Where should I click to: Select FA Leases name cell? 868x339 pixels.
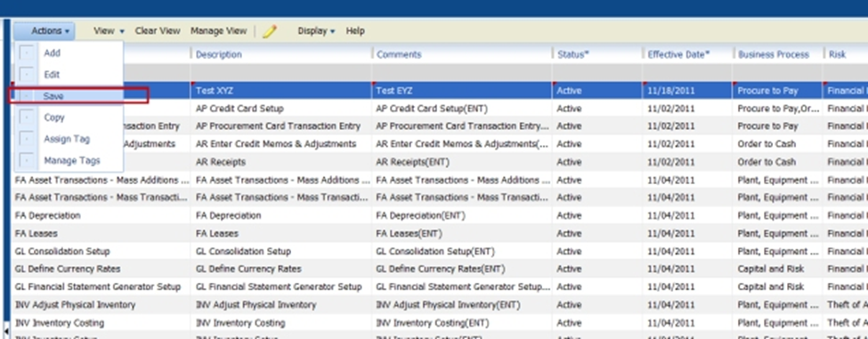tap(101, 233)
